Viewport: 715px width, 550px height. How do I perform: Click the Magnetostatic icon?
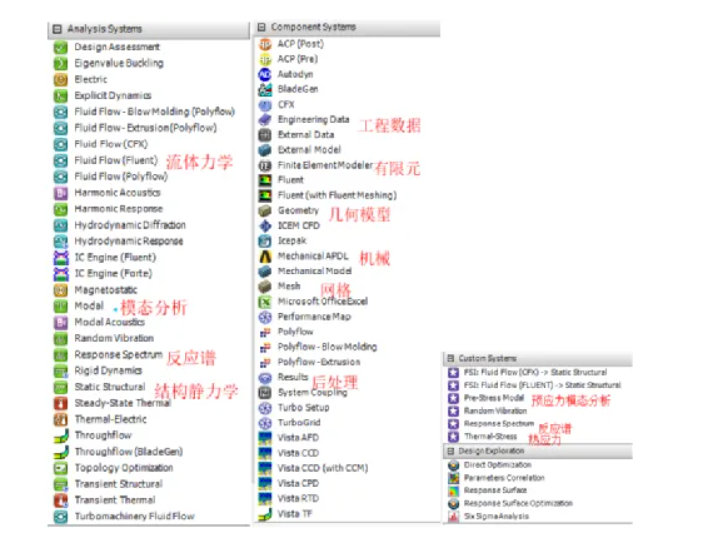coord(61,290)
